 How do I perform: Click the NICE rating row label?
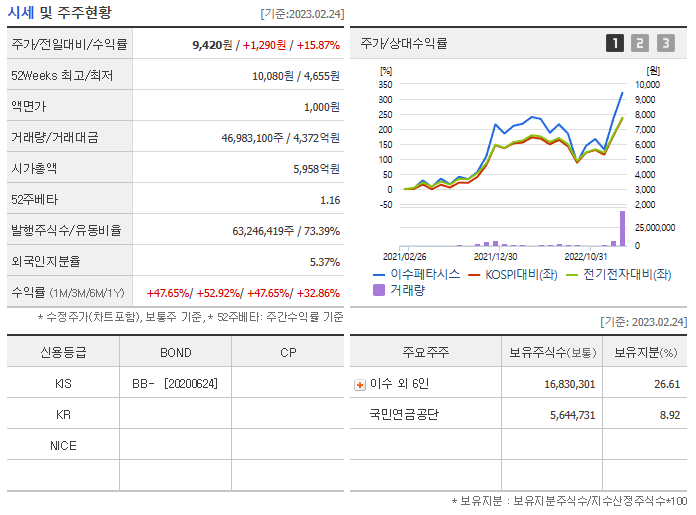(x=63, y=446)
